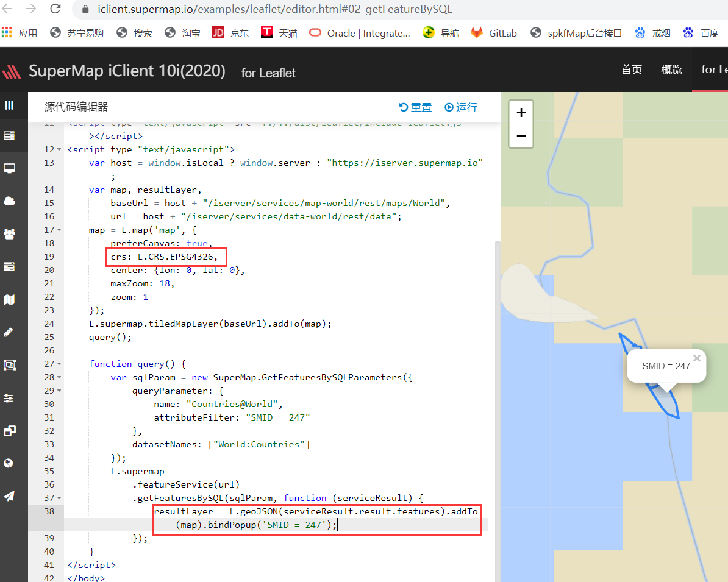This screenshot has height=582, width=728.
Task: Collapse code fold at line 12
Action: click(59, 149)
